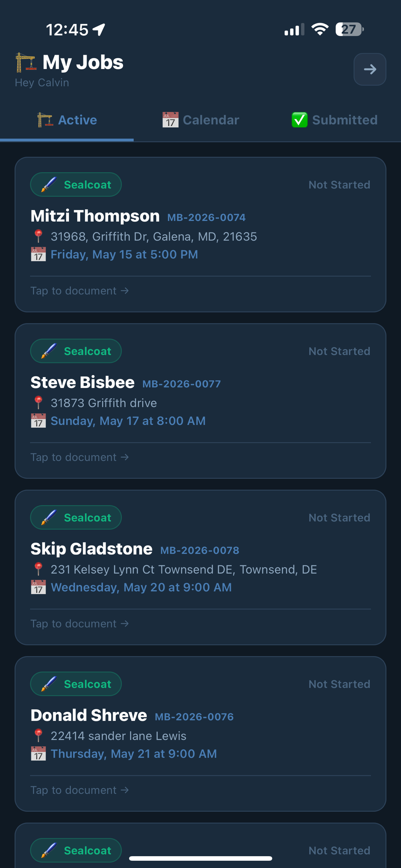
Task: Tap the location pin for 22414 sander lane
Action: pyautogui.click(x=38, y=736)
